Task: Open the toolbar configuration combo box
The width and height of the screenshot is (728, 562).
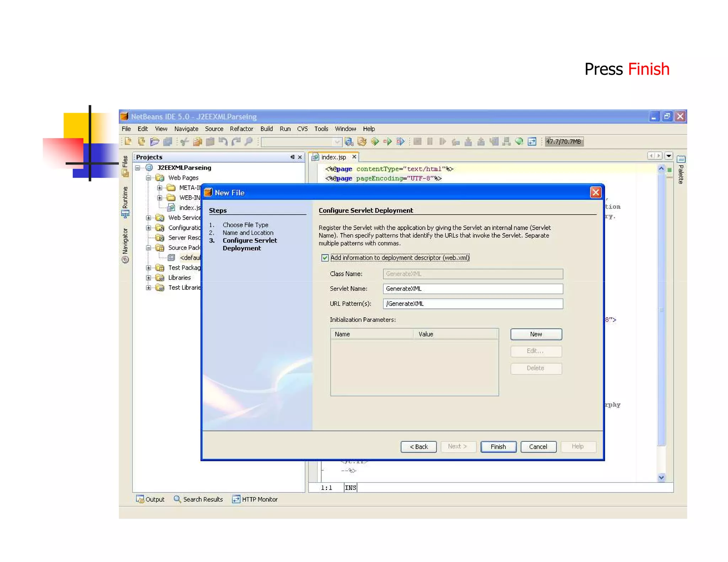Action: (302, 142)
